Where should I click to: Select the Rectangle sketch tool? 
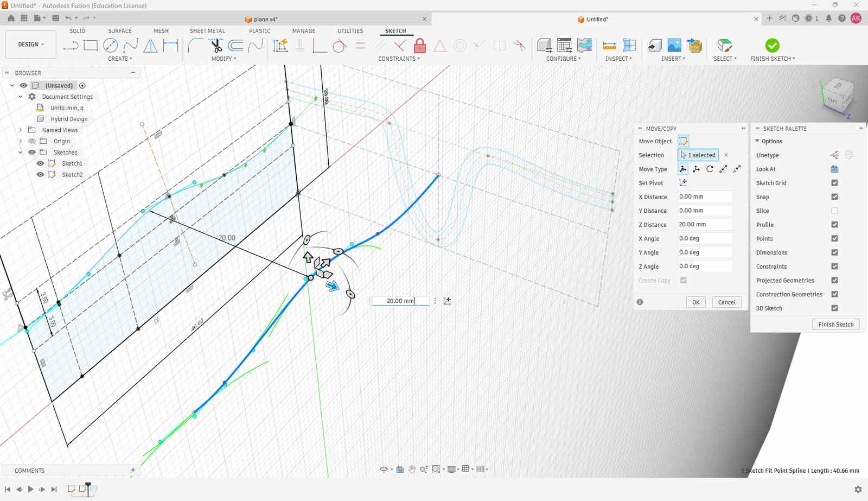coord(91,46)
